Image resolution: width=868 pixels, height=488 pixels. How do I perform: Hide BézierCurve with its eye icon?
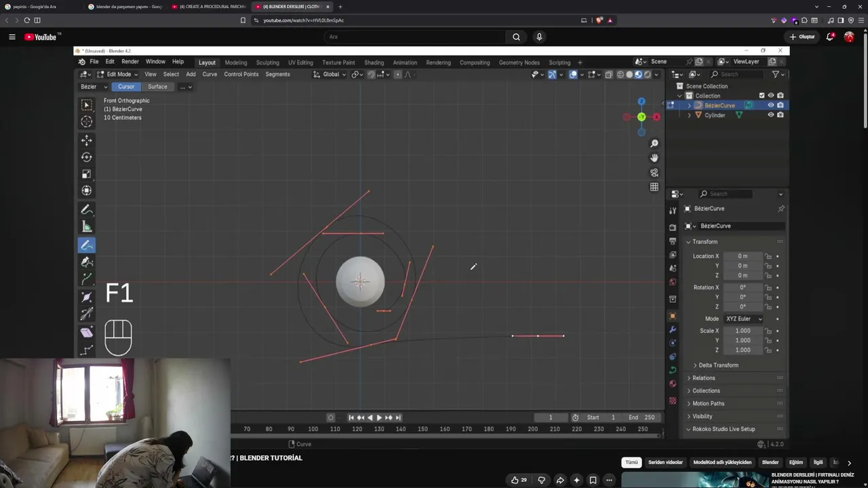pos(770,105)
